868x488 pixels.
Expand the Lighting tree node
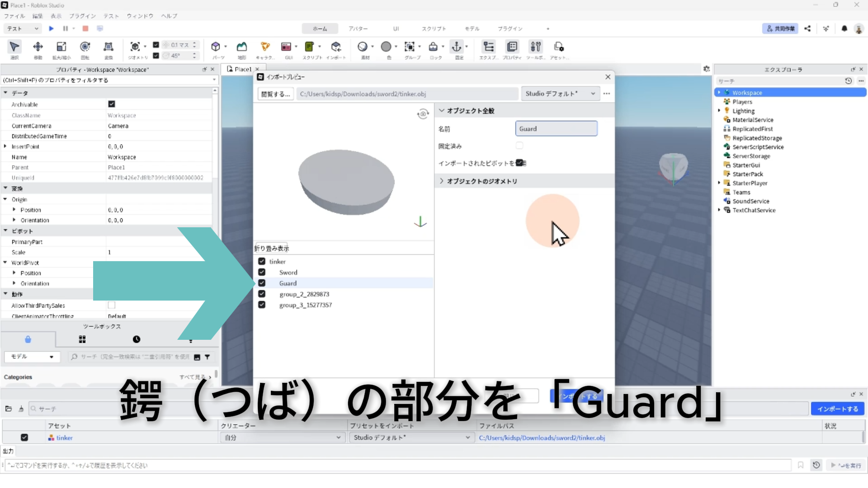[x=719, y=111]
